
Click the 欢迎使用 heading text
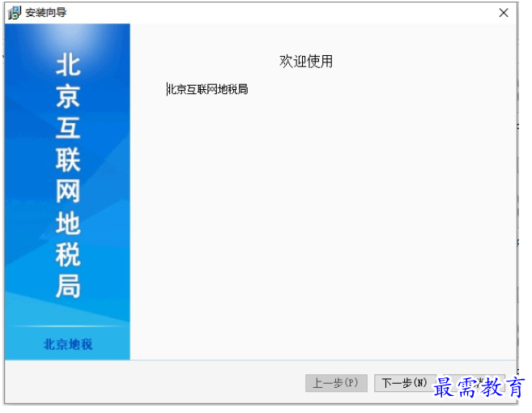(x=306, y=62)
